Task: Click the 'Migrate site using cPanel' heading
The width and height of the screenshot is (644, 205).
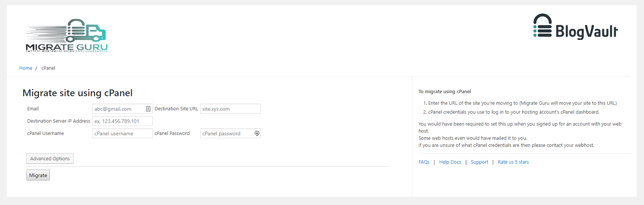Action: tap(78, 93)
